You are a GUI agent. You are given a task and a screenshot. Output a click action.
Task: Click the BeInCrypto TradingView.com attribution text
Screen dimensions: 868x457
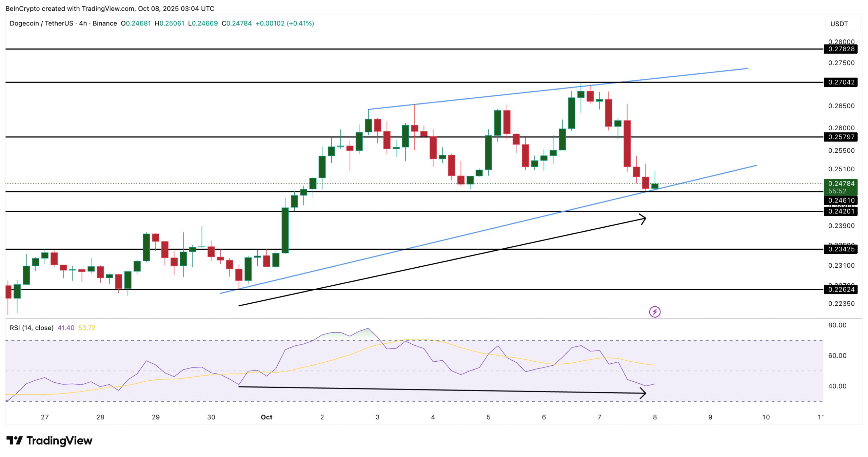pos(110,8)
